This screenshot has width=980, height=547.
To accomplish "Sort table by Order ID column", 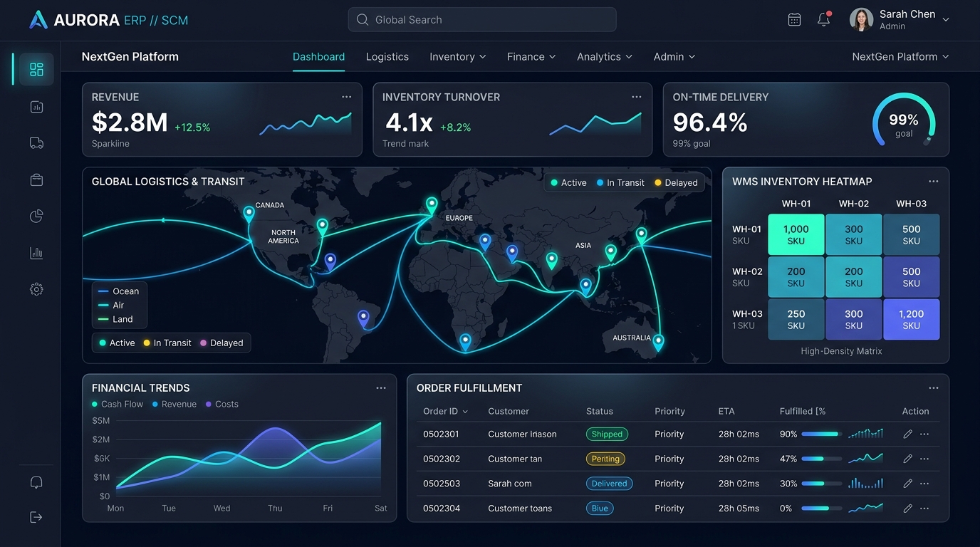I will click(x=446, y=411).
